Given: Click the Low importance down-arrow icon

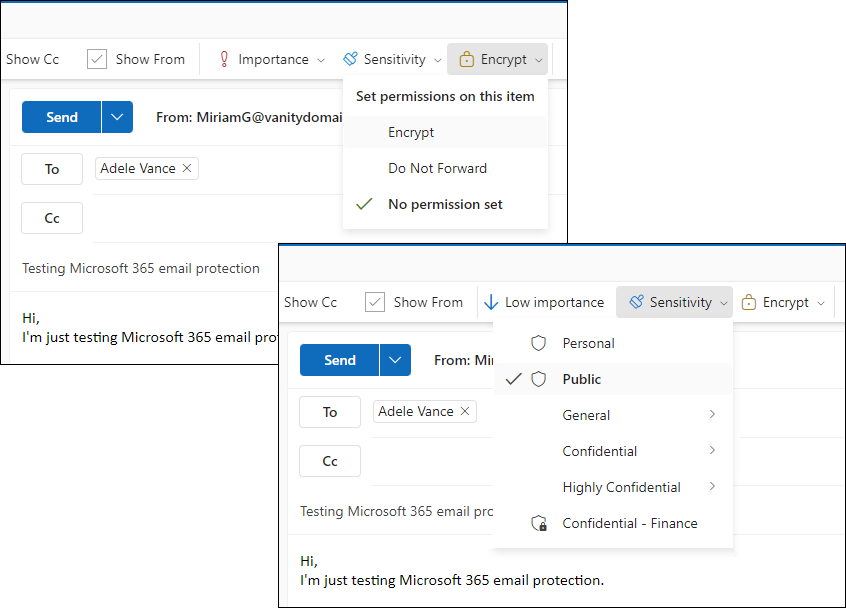Looking at the screenshot, I should [x=490, y=302].
